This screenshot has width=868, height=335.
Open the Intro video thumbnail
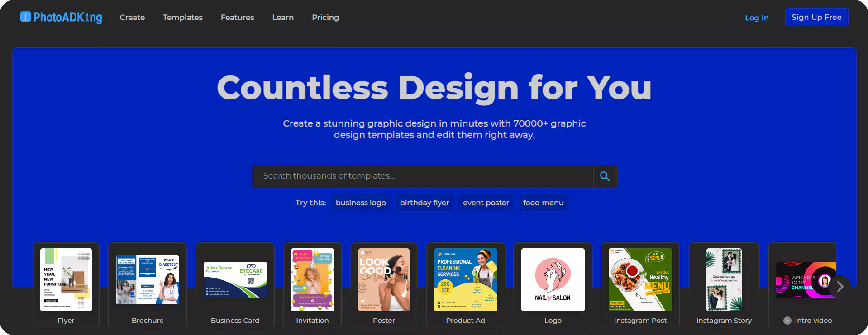[x=806, y=280]
